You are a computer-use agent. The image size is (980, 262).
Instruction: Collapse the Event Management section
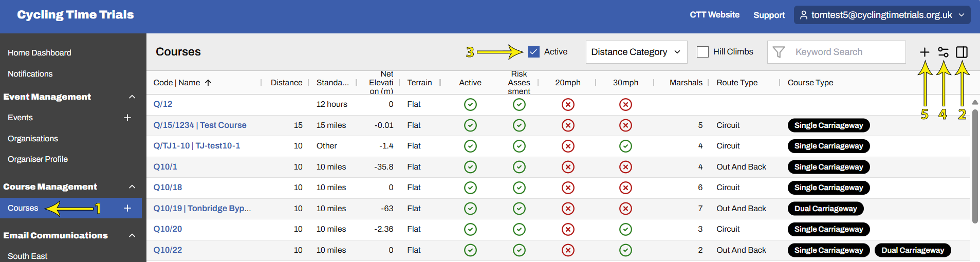pyautogui.click(x=132, y=97)
